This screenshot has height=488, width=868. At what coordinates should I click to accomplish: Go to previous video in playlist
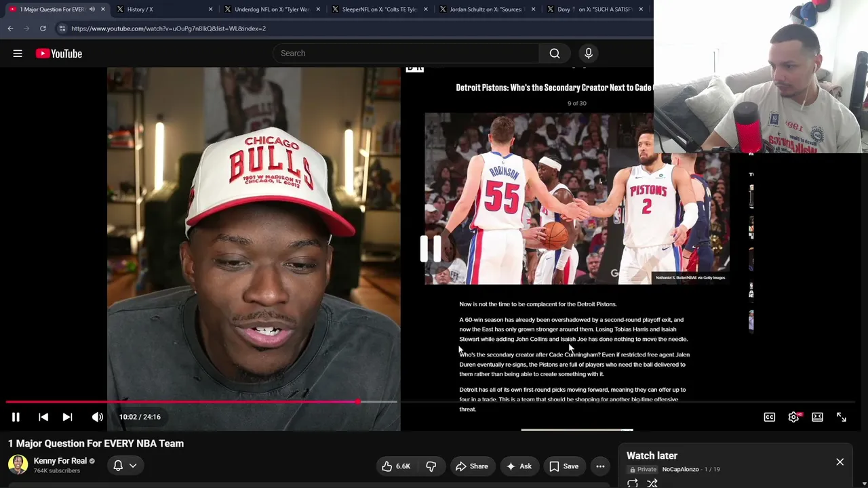point(43,417)
